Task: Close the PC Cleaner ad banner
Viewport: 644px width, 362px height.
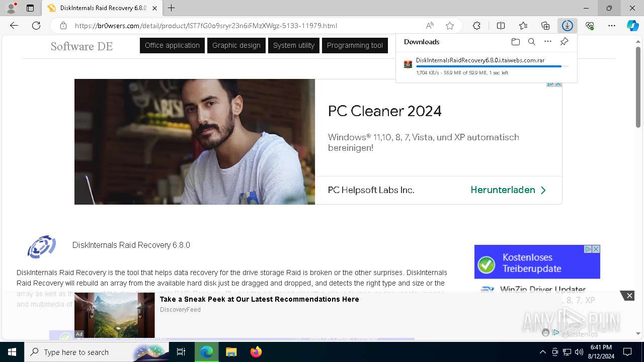Action: click(x=558, y=83)
